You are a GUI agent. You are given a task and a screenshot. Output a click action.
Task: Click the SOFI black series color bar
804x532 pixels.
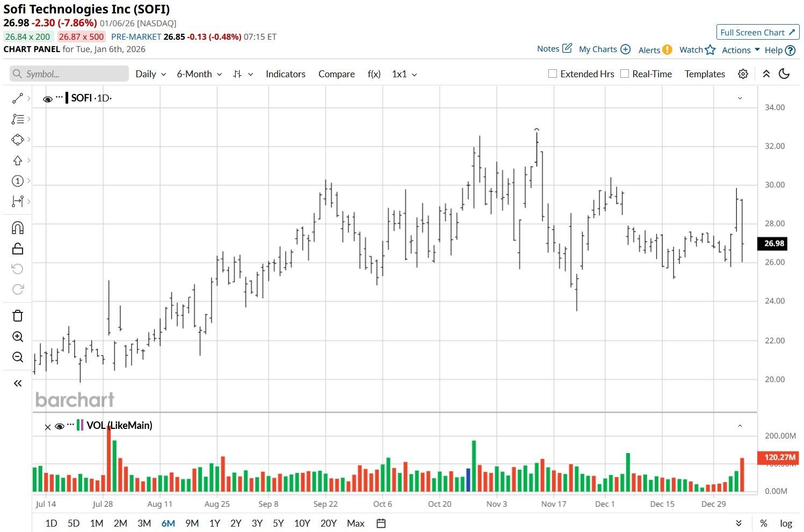coord(67,98)
